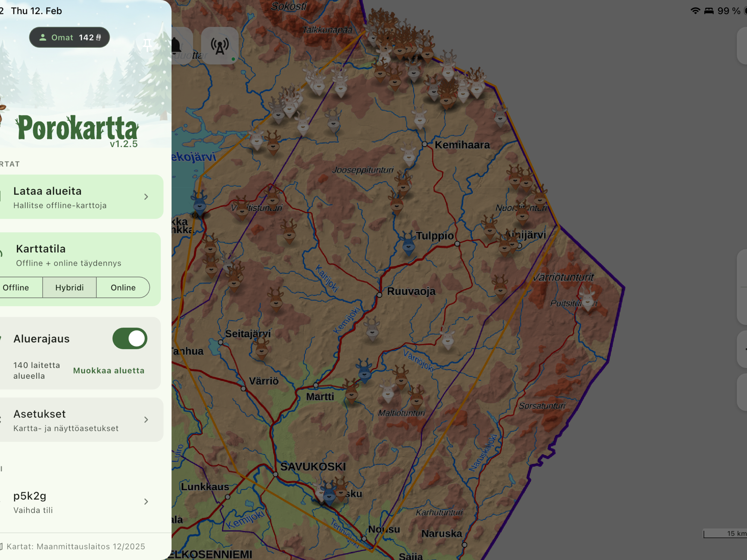
Task: Tap the Wi-Fi status icon
Action: (695, 11)
